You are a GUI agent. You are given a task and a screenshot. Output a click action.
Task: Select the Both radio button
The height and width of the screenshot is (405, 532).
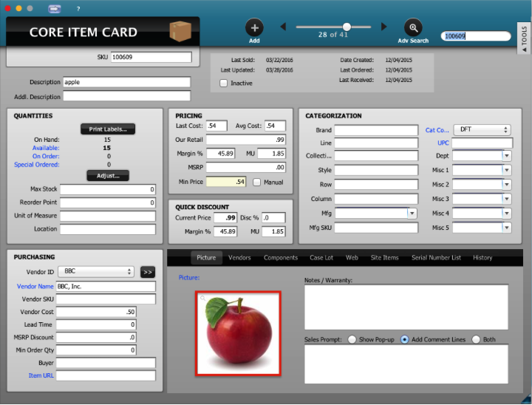(x=476, y=339)
